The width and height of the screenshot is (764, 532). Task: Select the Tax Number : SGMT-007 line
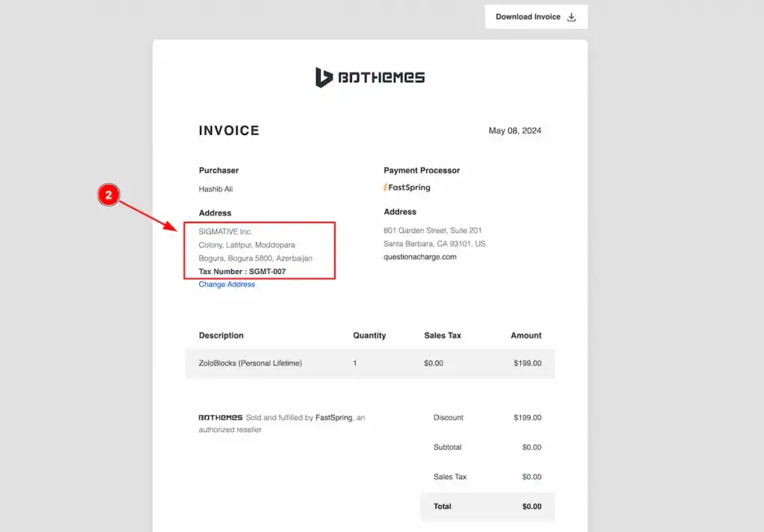point(242,272)
